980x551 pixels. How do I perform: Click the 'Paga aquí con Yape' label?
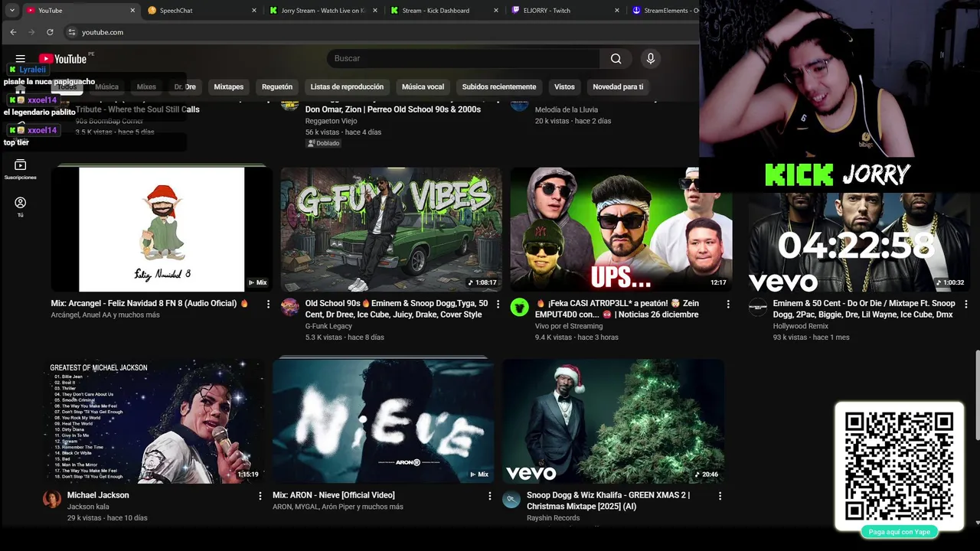click(899, 532)
